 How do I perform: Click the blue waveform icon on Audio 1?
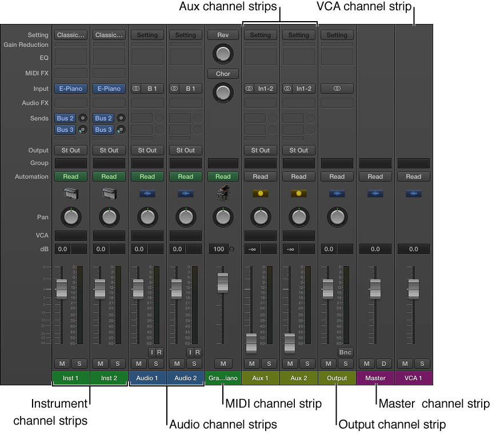[147, 193]
